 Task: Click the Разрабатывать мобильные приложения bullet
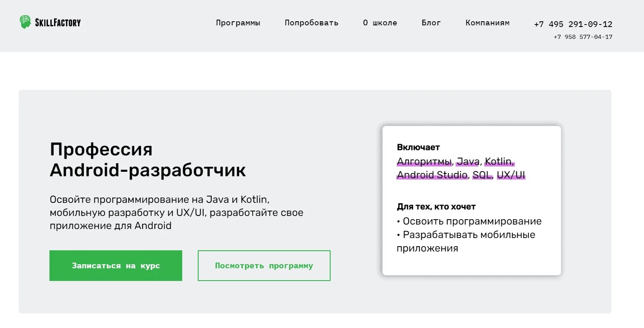tap(466, 241)
